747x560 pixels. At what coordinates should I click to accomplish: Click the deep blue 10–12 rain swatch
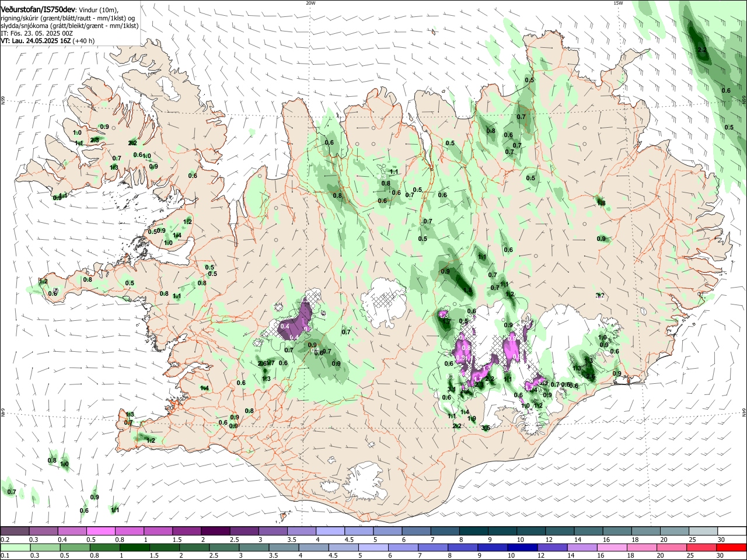point(521,547)
